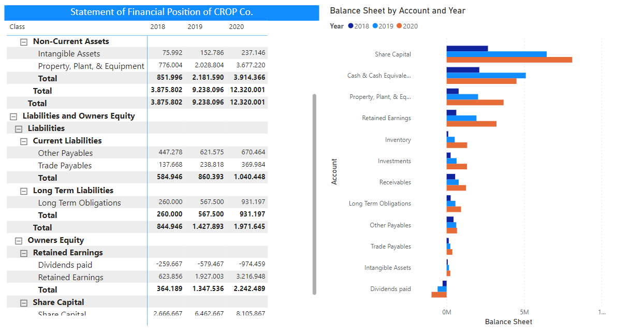Select Retained Earnings row under Retained Earnings

(x=70, y=277)
